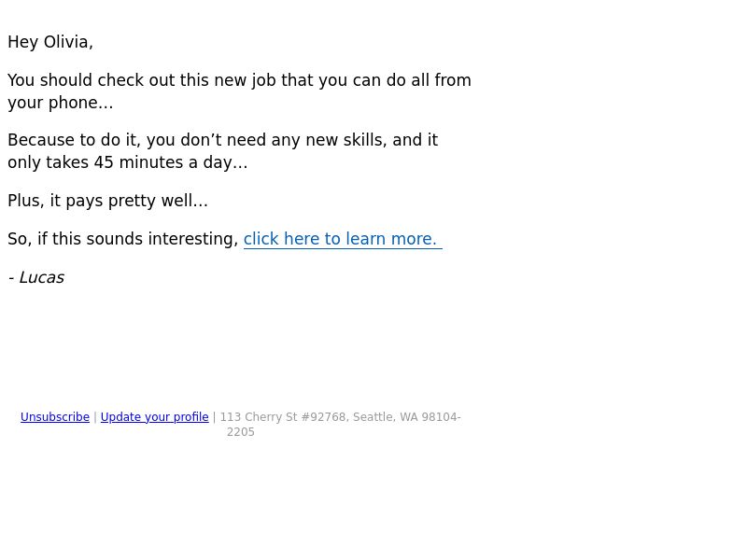Click the 'Because to do it' line

(x=222, y=141)
